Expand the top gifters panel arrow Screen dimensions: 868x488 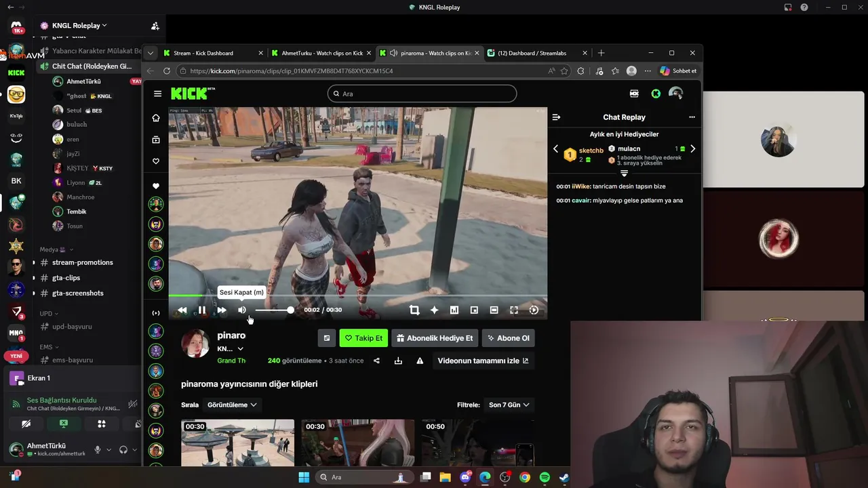(624, 174)
